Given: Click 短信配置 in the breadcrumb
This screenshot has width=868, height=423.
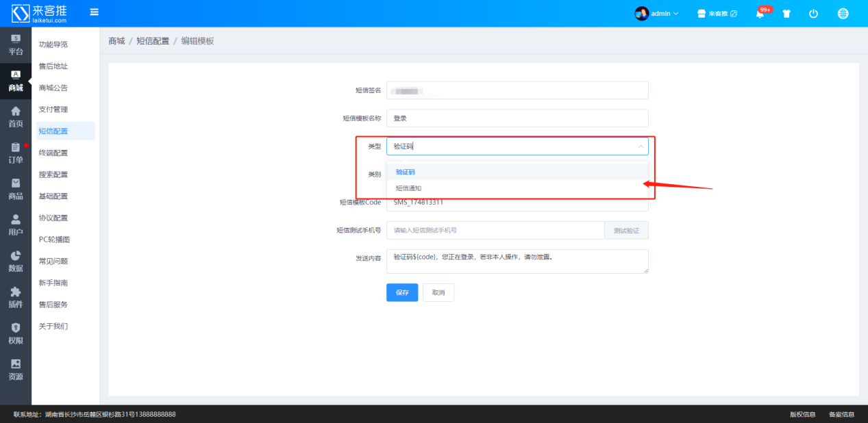Looking at the screenshot, I should coord(153,41).
